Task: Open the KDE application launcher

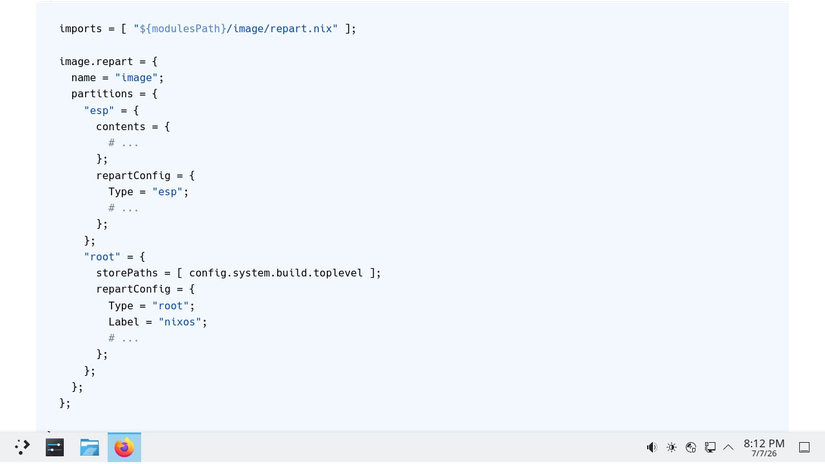Action: click(22, 447)
